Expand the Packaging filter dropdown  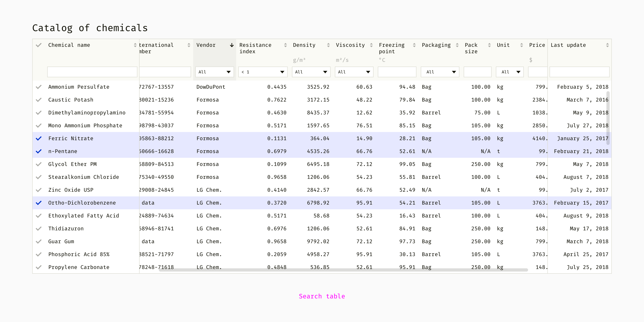pos(440,72)
